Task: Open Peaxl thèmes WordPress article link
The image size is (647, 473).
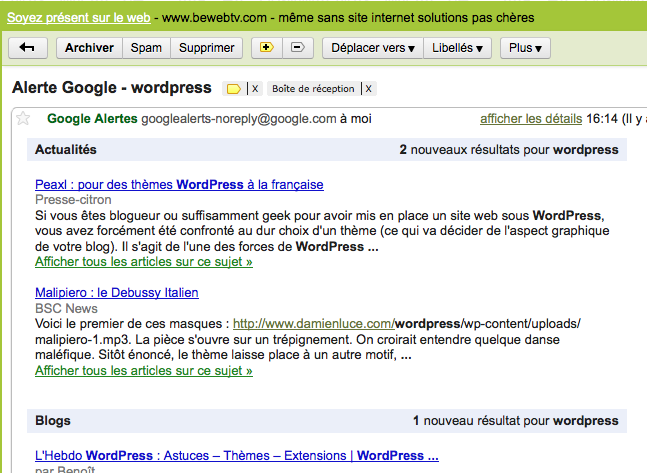Action: click(179, 184)
